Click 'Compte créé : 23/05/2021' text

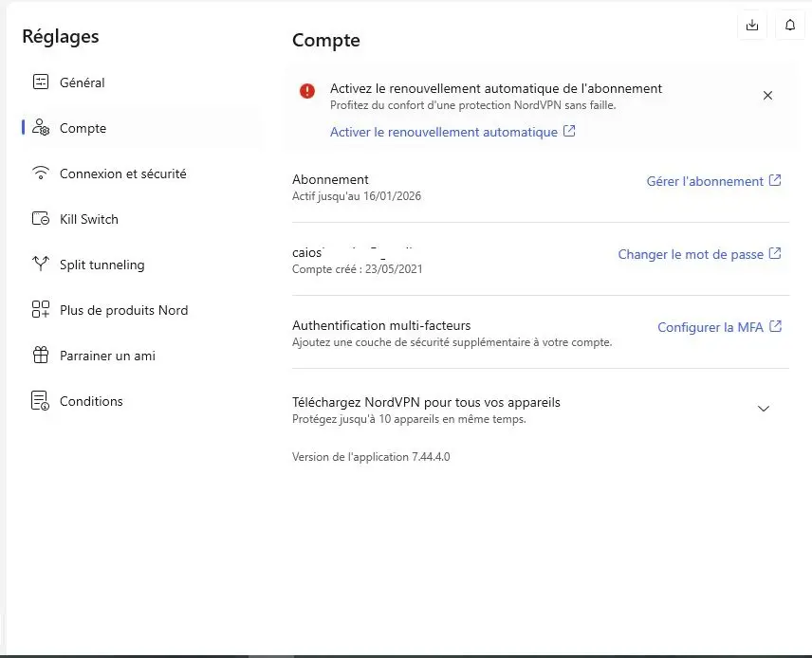click(358, 269)
